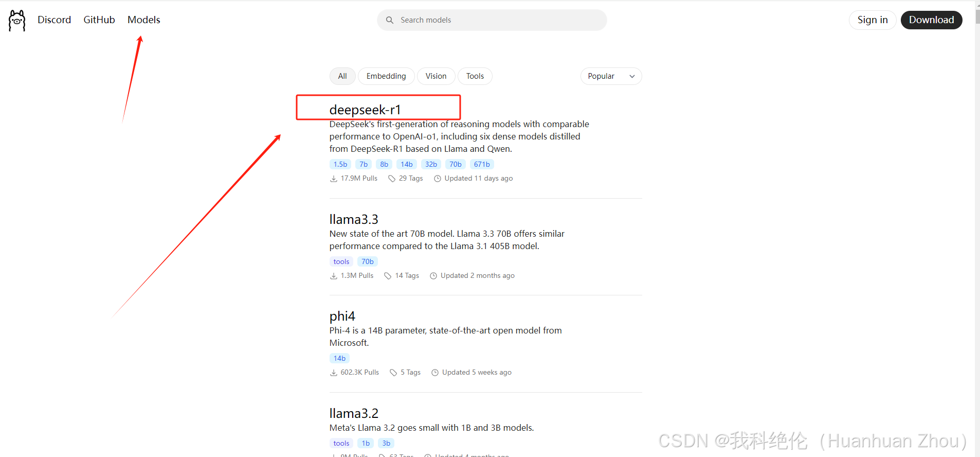Open the llama3.2 model
980x457 pixels.
point(354,413)
